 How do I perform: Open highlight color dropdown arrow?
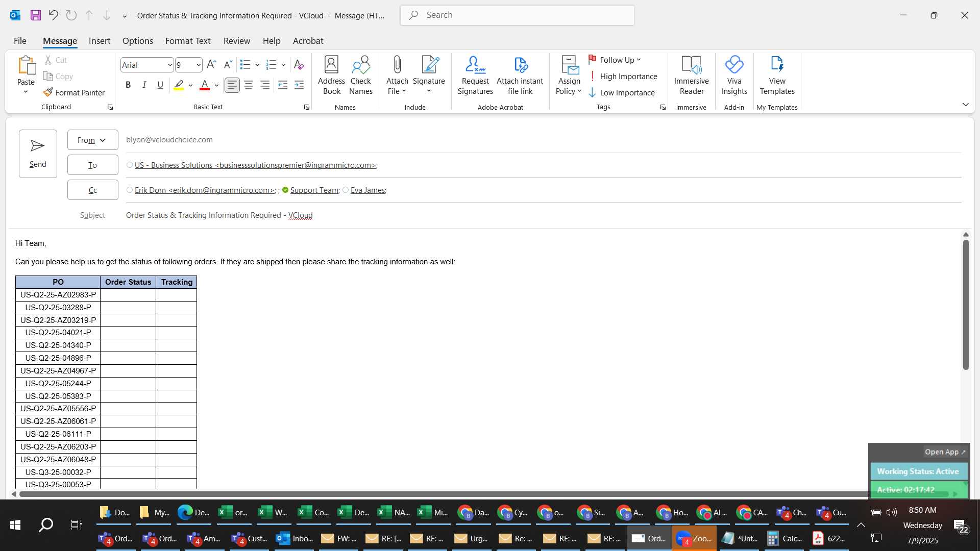coord(190,85)
